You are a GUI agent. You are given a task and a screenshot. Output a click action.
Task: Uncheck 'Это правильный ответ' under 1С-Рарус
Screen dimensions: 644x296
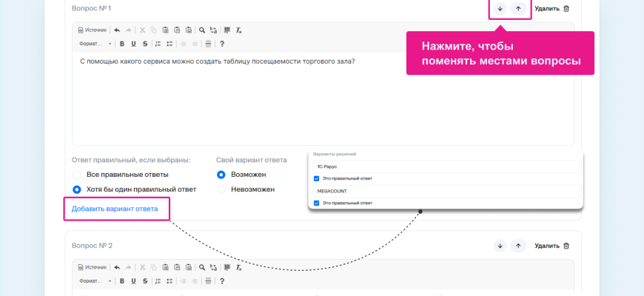tap(317, 178)
